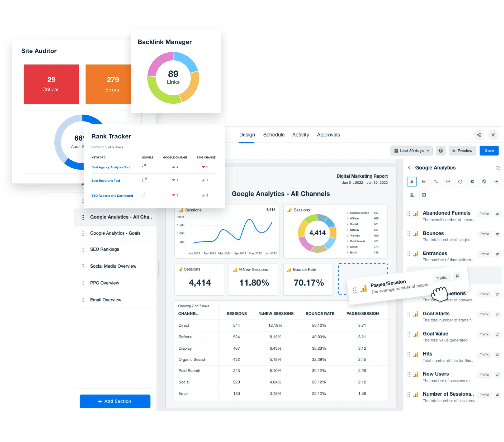
Task: Click the # icon next to Hits
Action: (497, 355)
